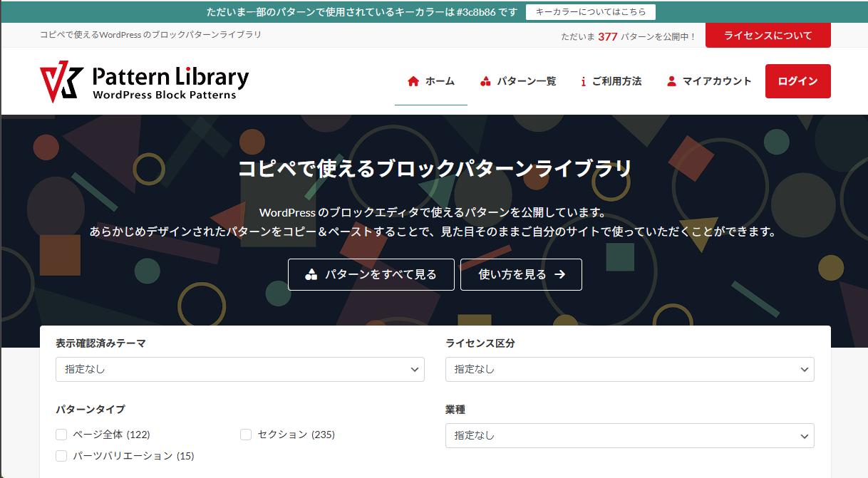The width and height of the screenshot is (868, 478).
Task: Click the shapes icon in パターンをすべて見る button
Action: click(x=311, y=275)
